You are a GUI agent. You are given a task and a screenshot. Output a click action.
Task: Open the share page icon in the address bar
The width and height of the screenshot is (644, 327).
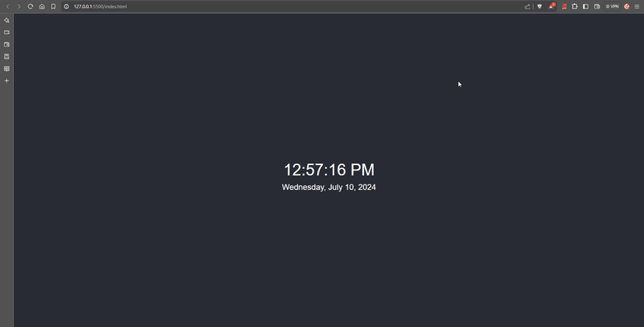(x=527, y=6)
